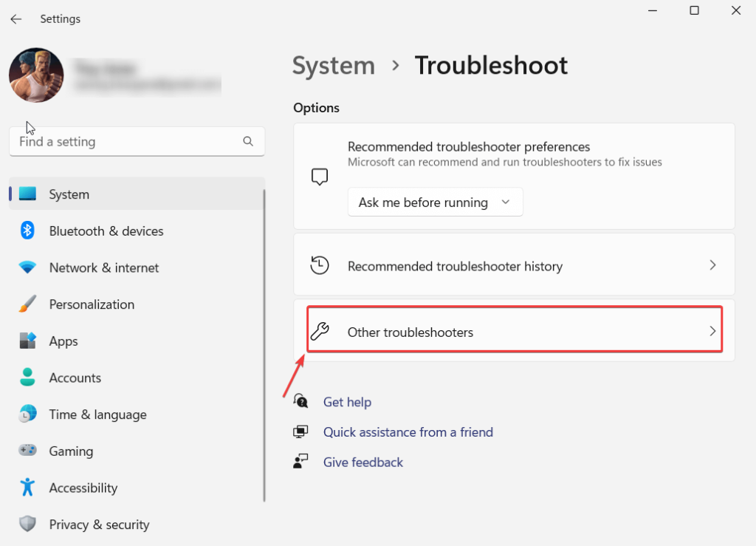756x546 pixels.
Task: Expand Recommended troubleshooter history chevron
Action: (x=712, y=265)
